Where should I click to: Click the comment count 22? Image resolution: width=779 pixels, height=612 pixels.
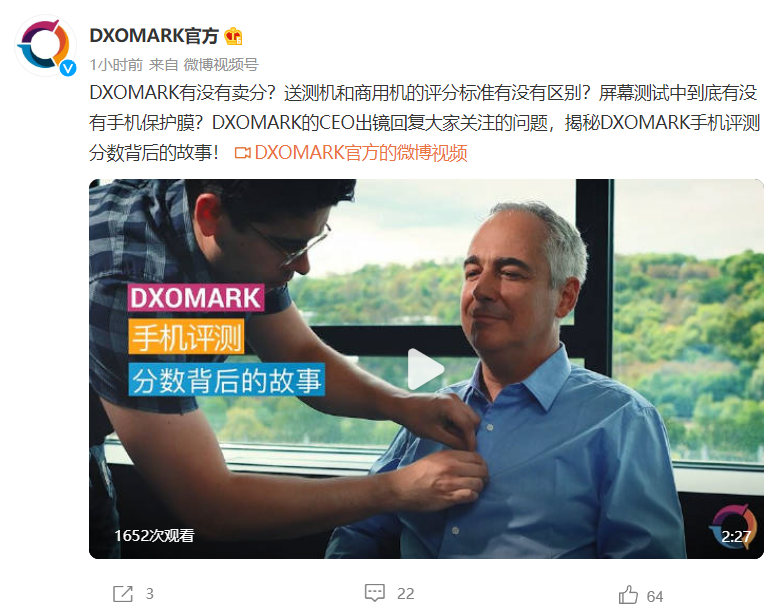point(405,594)
